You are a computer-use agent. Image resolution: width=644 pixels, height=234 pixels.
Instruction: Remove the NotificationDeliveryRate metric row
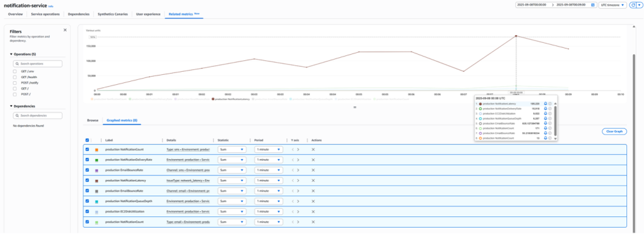coord(313,160)
